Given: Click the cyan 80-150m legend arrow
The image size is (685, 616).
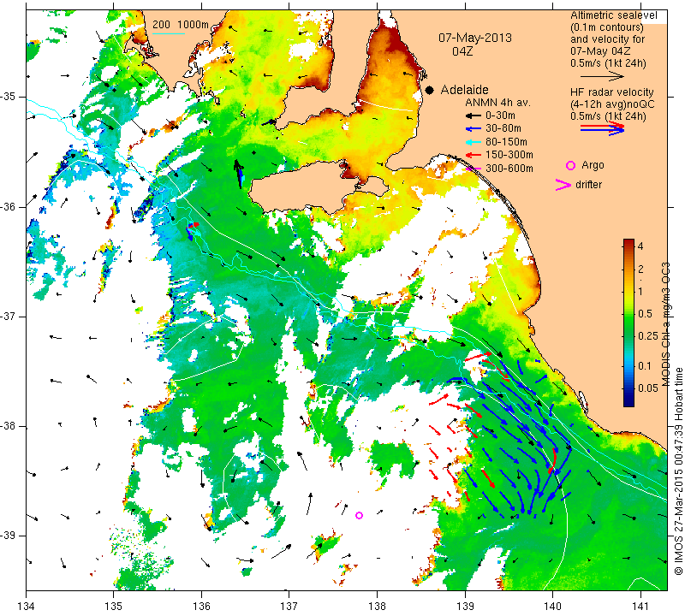Looking at the screenshot, I should click(x=473, y=142).
